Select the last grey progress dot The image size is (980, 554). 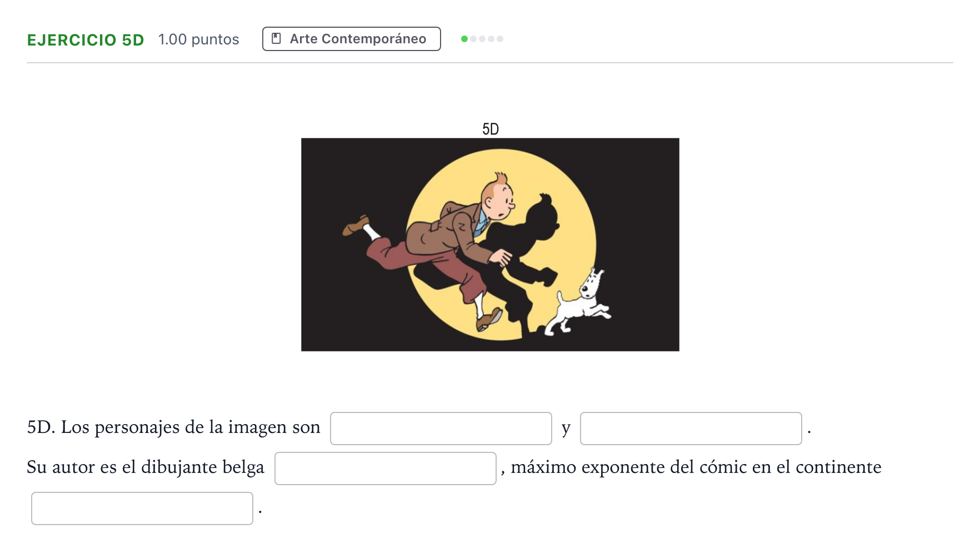click(x=500, y=39)
